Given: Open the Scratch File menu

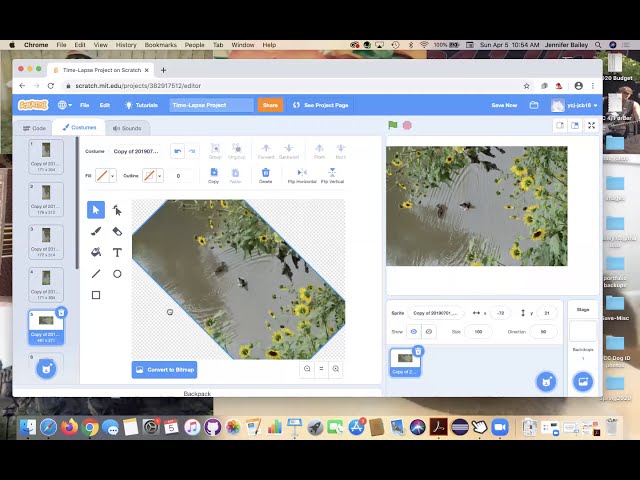Looking at the screenshot, I should point(84,105).
